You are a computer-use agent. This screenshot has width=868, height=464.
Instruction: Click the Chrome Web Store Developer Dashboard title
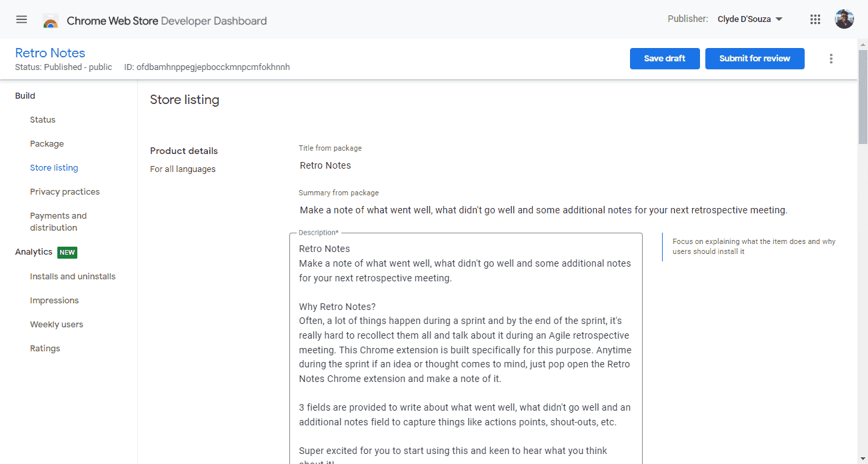[167, 21]
